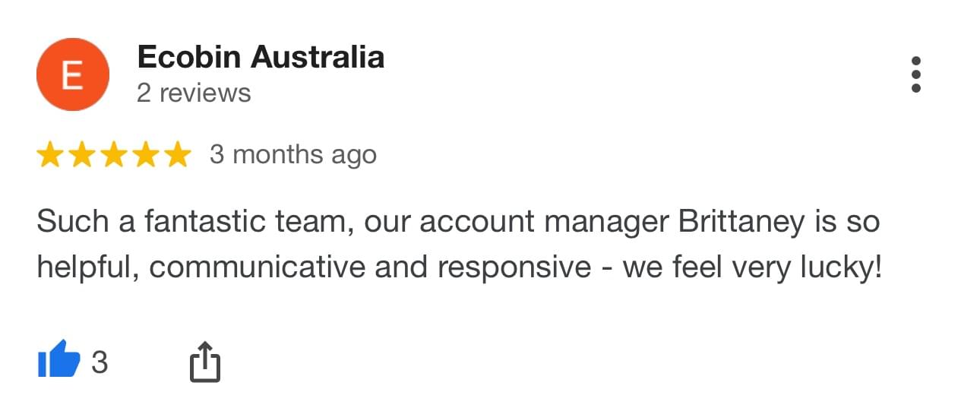Click the fourth yellow rating star
The image size is (980, 411).
tap(146, 155)
